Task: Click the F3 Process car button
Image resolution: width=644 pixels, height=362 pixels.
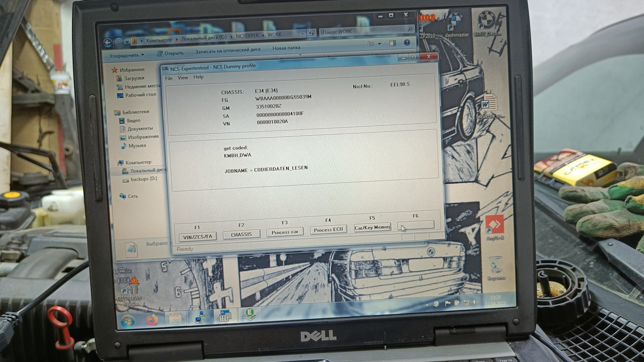Action: (285, 232)
